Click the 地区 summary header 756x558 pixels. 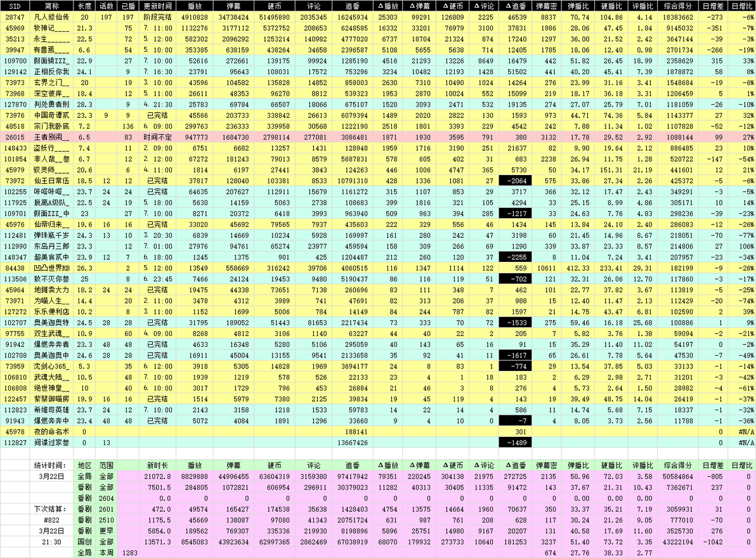tap(85, 465)
